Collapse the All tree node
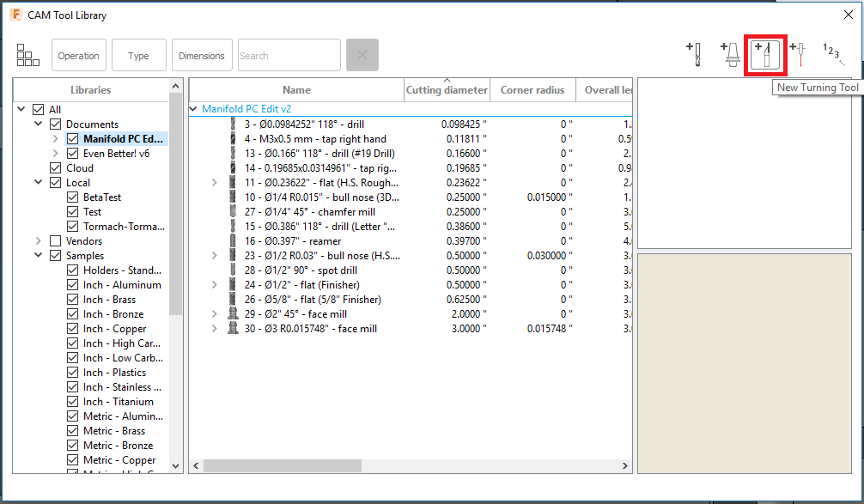This screenshot has width=864, height=504. point(21,109)
